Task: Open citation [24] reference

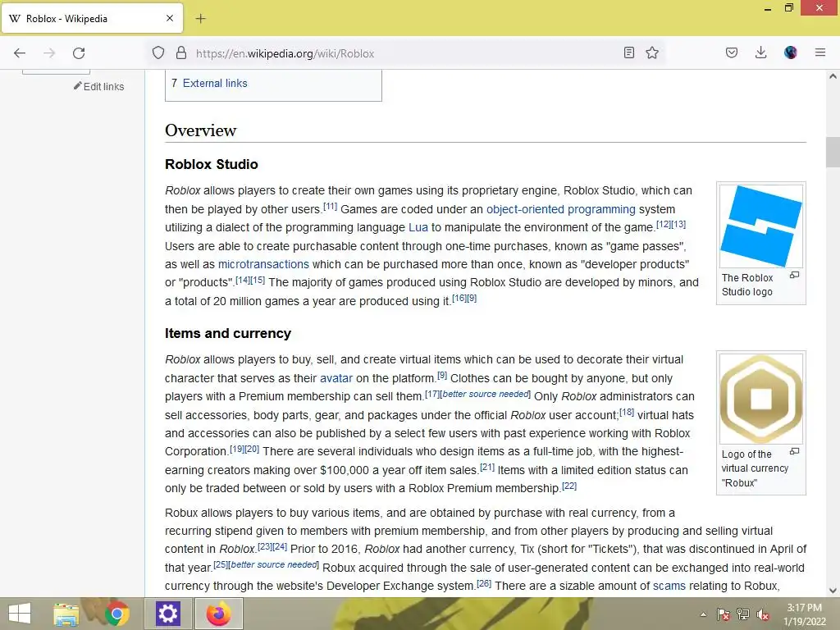Action: click(x=280, y=546)
